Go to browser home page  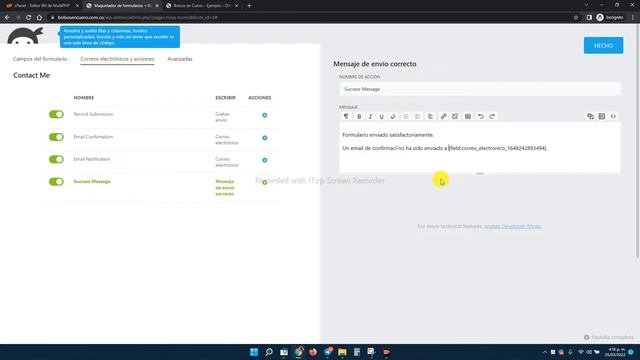coord(39,18)
